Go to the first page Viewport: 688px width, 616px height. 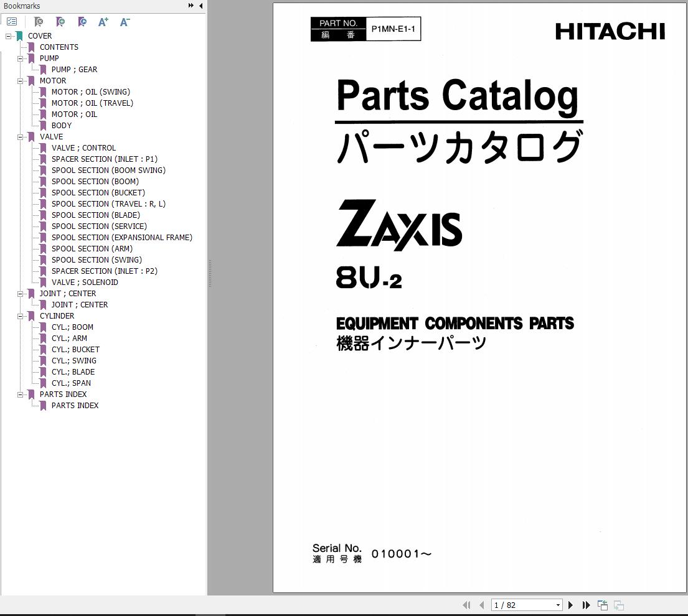coord(466,605)
